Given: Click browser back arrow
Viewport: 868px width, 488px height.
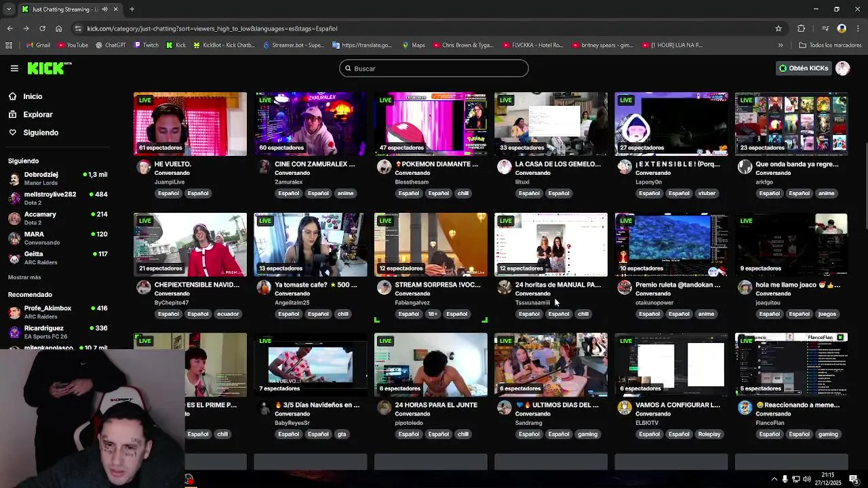Looking at the screenshot, I should point(9,28).
